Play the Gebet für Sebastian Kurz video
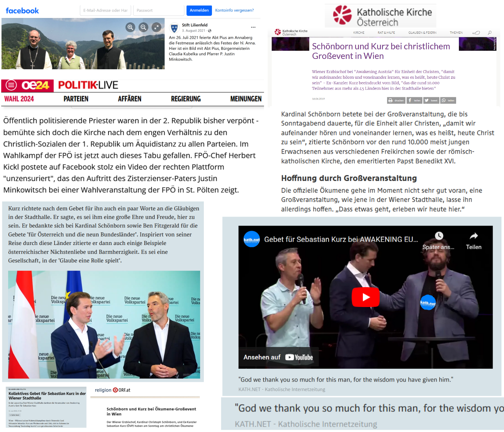Viewport: 504px width, 432px height. click(365, 297)
